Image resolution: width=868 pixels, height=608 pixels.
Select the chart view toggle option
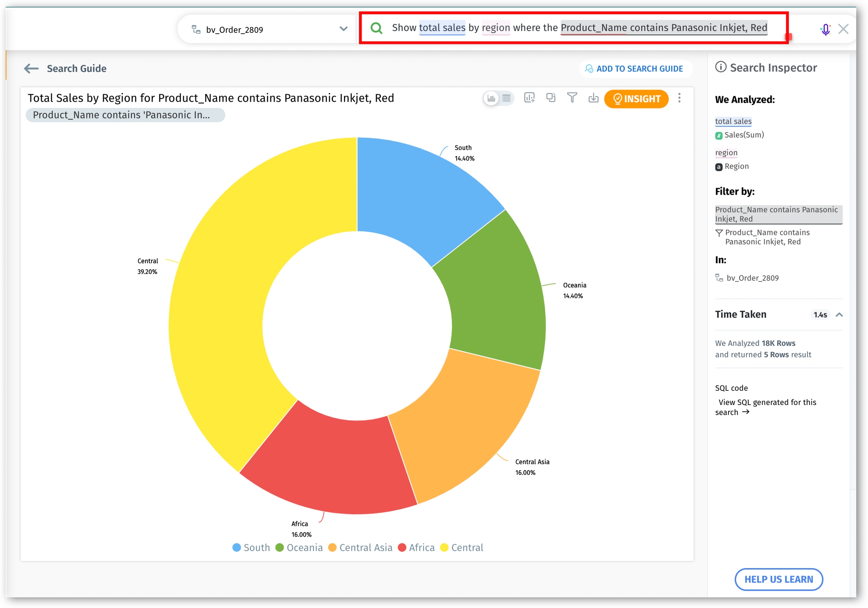click(491, 99)
